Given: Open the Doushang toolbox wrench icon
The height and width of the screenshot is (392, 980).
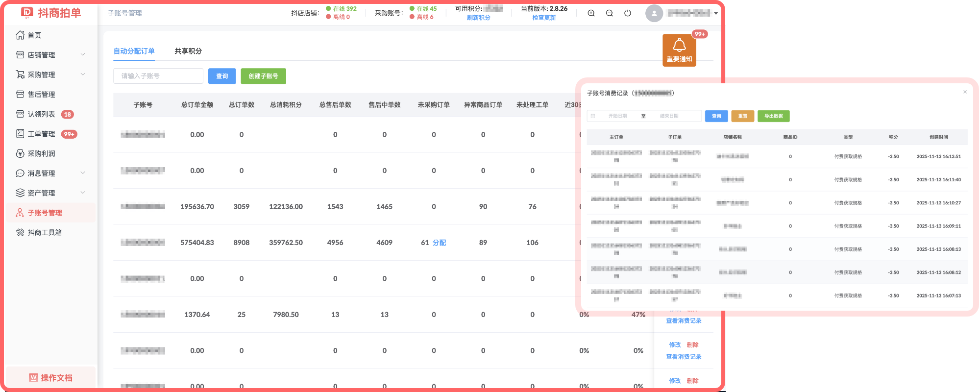Looking at the screenshot, I should coord(20,233).
